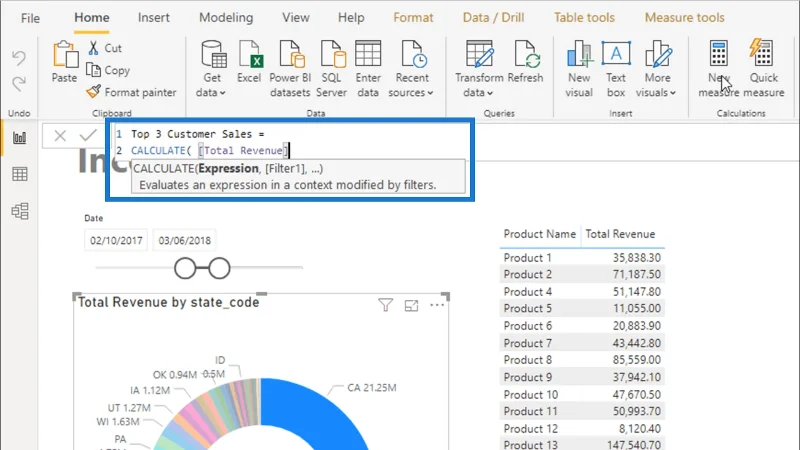Screen dimensions: 800x450
Task: Open the Data / Drill tab
Action: coord(493,17)
